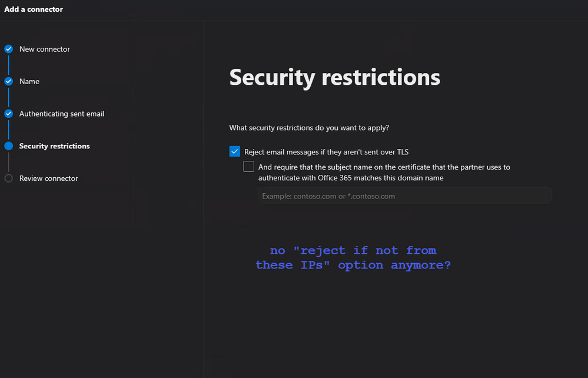Click the filled blue Security restrictions step dot
The width and height of the screenshot is (588, 378).
pyautogui.click(x=9, y=146)
